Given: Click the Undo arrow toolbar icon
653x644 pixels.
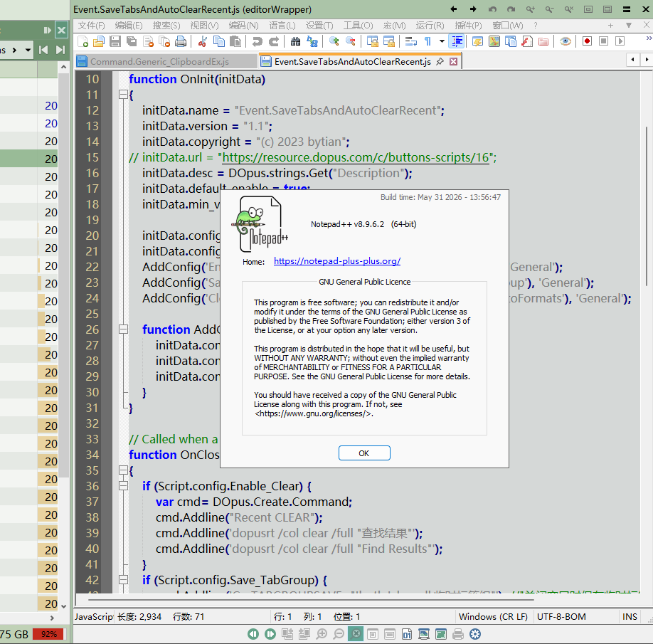Looking at the screenshot, I should coord(258,41).
